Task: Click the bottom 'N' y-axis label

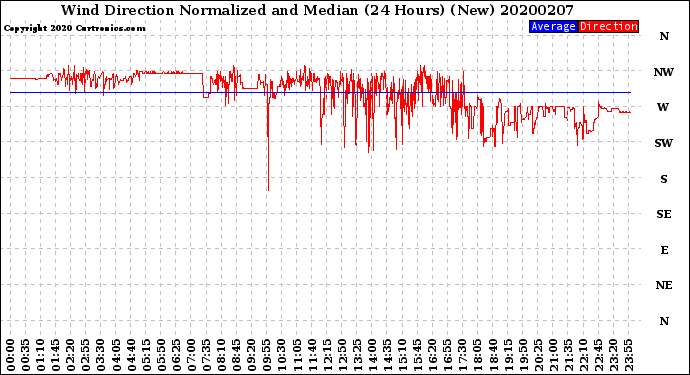Action: click(664, 321)
